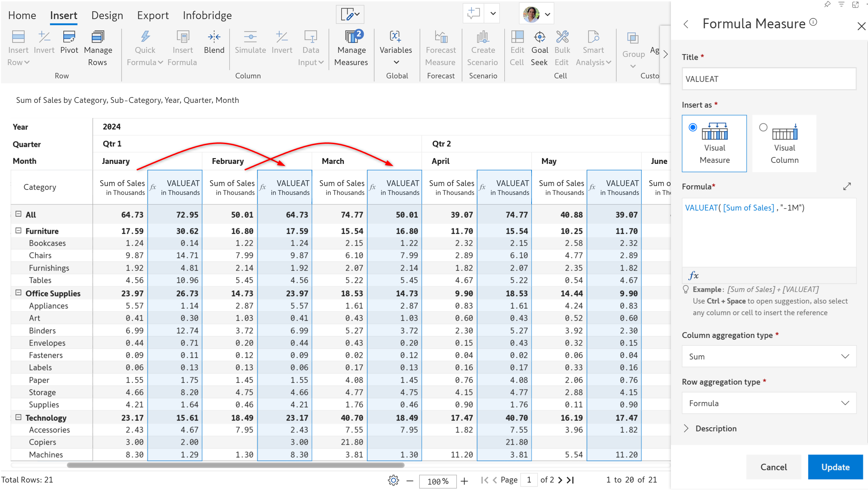The width and height of the screenshot is (868, 491).
Task: Click the Cancel button
Action: (x=773, y=467)
